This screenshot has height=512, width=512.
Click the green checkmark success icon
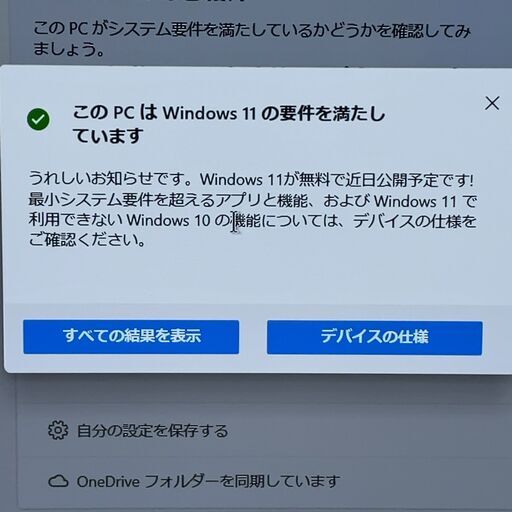pos(38,119)
